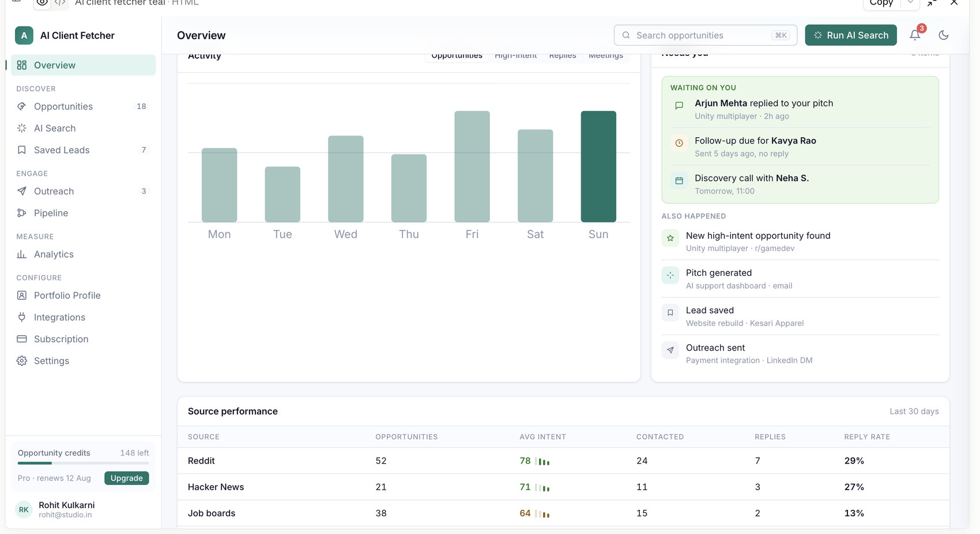Click the dark Sun bar in chart
The height and width of the screenshot is (534, 980).
[x=598, y=167]
